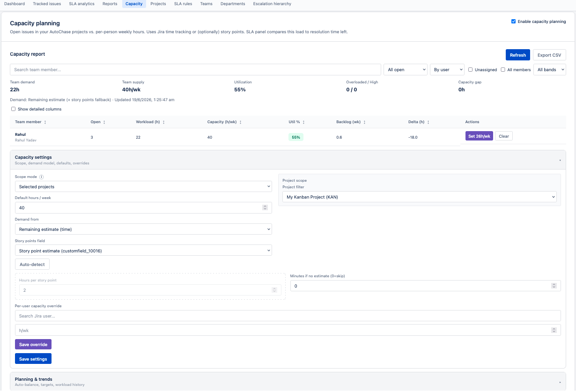Image resolution: width=576 pixels, height=392 pixels.
Task: Open the Scope mode Selected projects dropdown
Action: (x=143, y=186)
